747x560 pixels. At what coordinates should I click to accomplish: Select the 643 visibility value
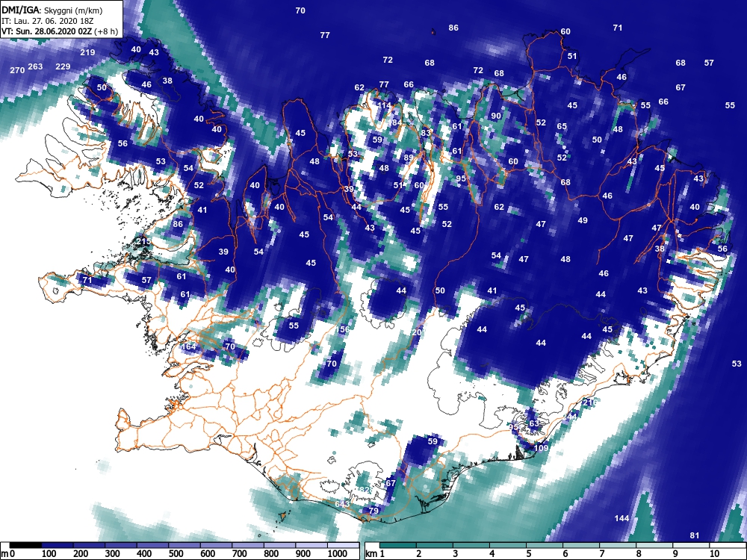tap(342, 504)
